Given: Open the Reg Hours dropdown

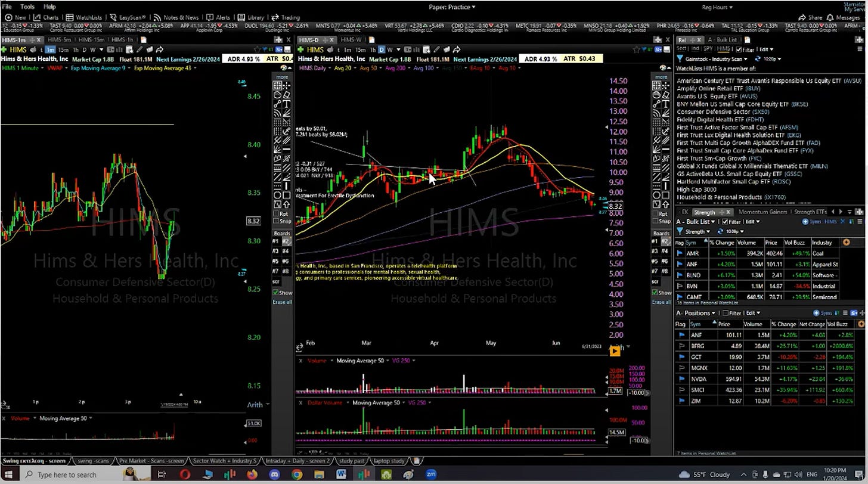Looking at the screenshot, I should coord(717,7).
